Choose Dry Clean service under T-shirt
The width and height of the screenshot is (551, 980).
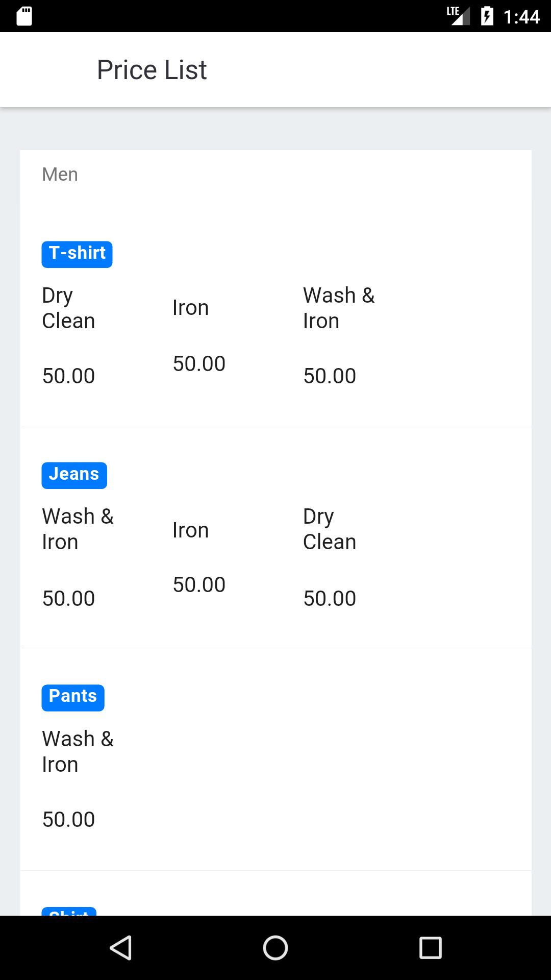pos(68,308)
